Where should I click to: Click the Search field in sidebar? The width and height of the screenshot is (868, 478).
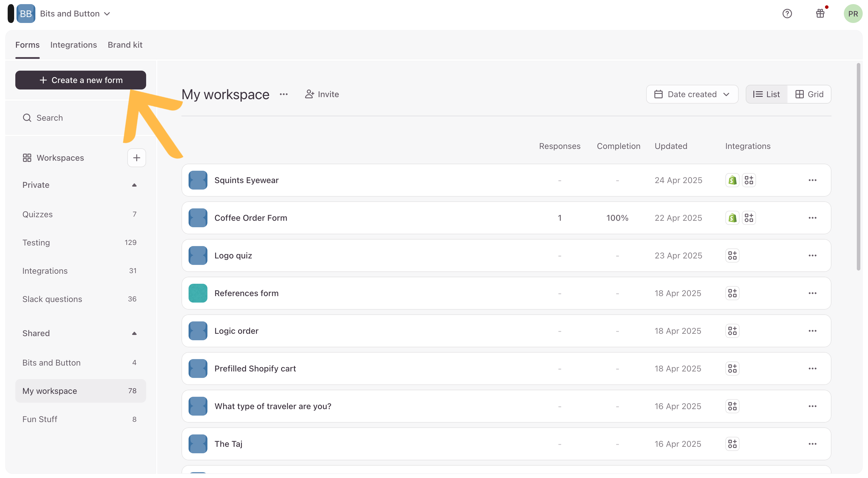point(49,118)
